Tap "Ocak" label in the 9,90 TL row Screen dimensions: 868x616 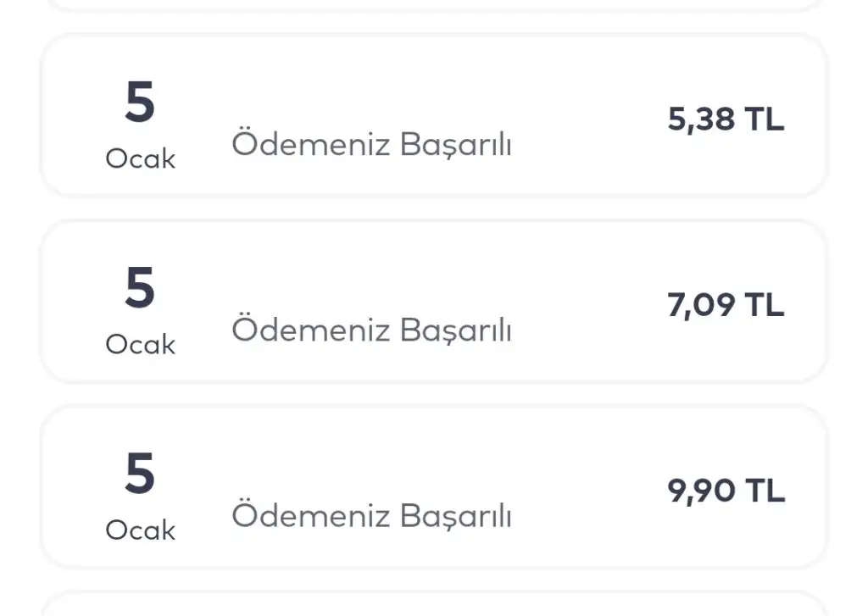(140, 530)
